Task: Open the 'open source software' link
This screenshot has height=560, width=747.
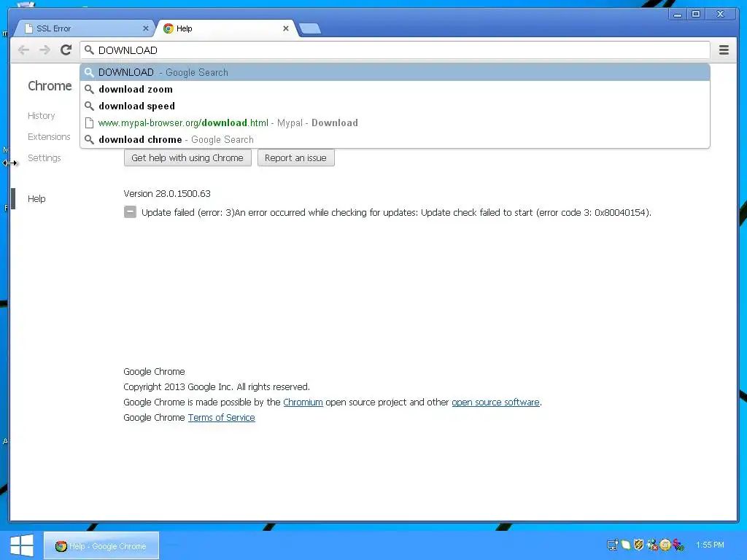Action: (495, 402)
